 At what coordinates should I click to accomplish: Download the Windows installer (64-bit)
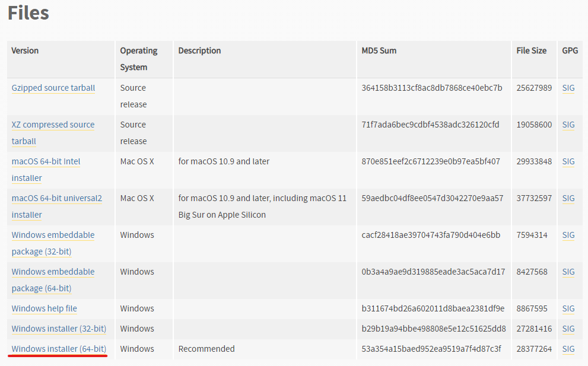[59, 349]
